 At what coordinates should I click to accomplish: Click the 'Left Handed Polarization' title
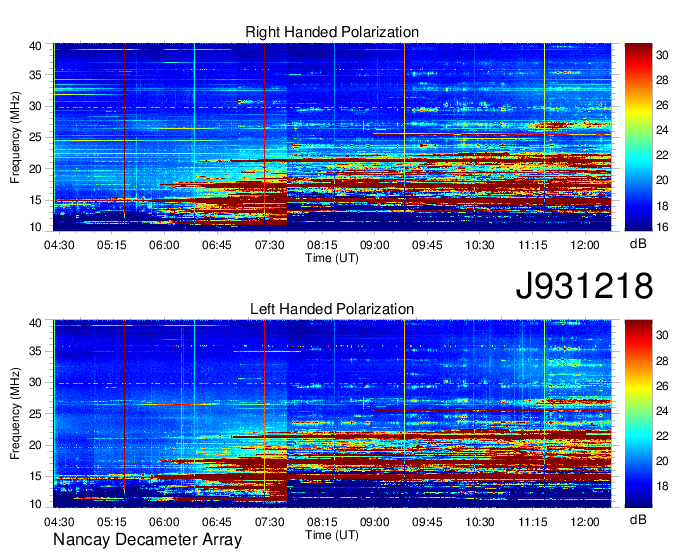point(332,309)
